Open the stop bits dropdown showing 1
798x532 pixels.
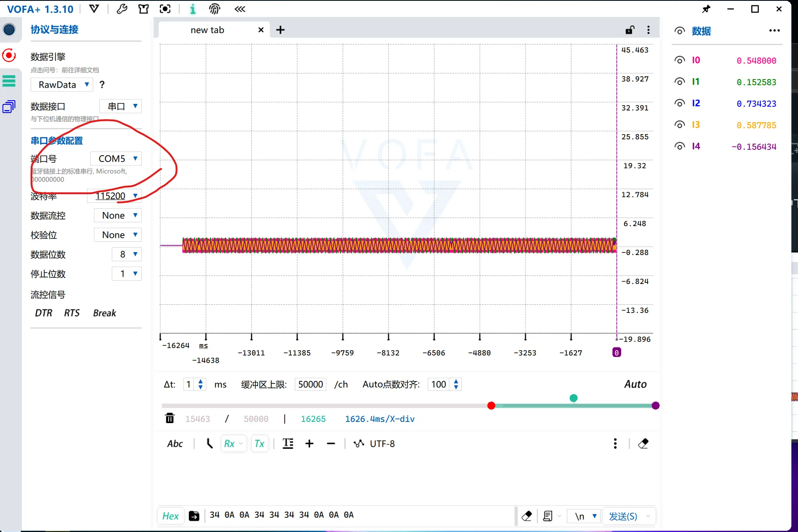tap(127, 274)
